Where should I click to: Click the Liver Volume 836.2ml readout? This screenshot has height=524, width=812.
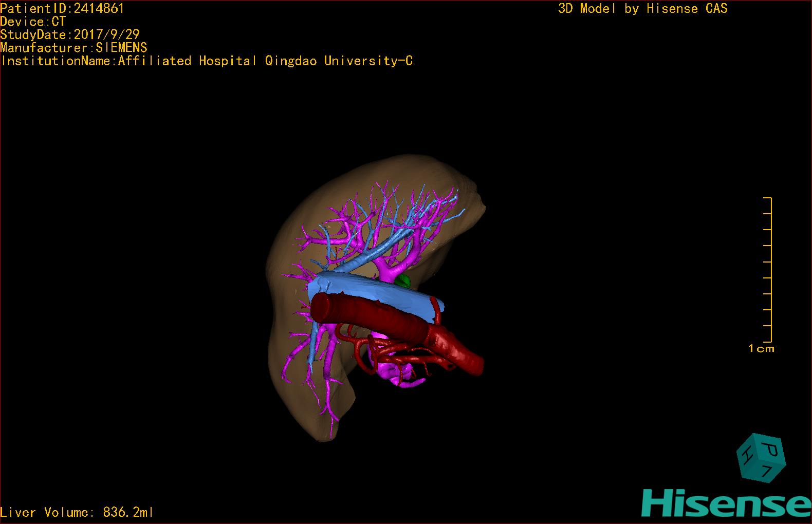(77, 512)
